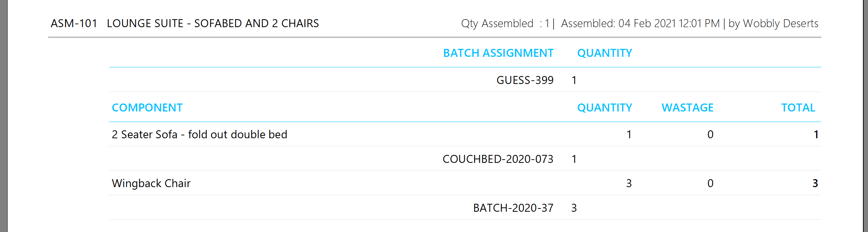This screenshot has height=232, width=868.
Task: Select the GUESS-399 batch number
Action: pyautogui.click(x=525, y=80)
